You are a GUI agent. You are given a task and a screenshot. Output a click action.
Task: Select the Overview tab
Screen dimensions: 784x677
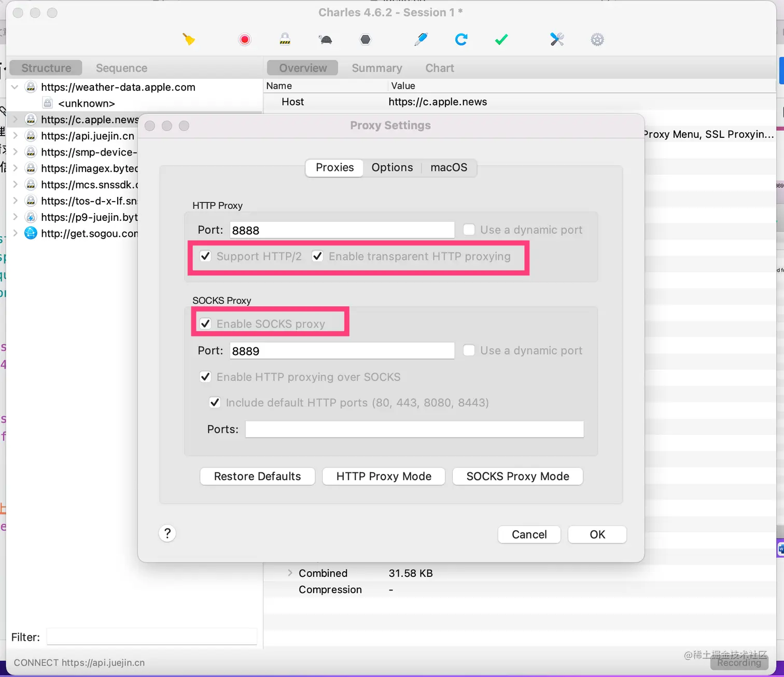point(303,68)
